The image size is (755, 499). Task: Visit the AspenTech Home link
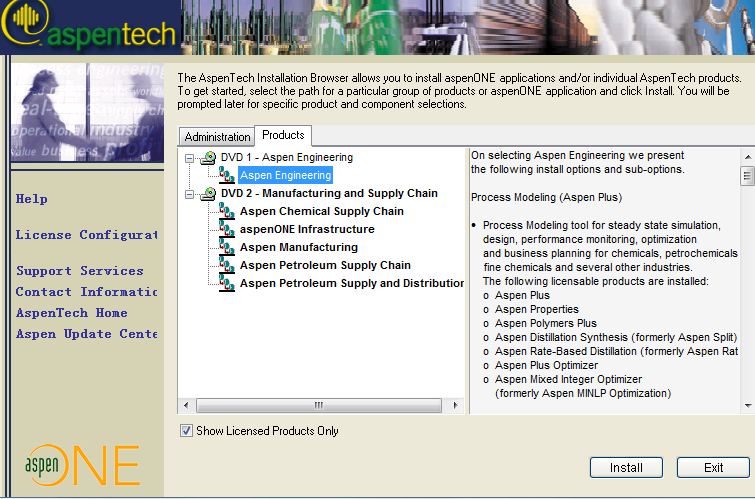click(72, 313)
